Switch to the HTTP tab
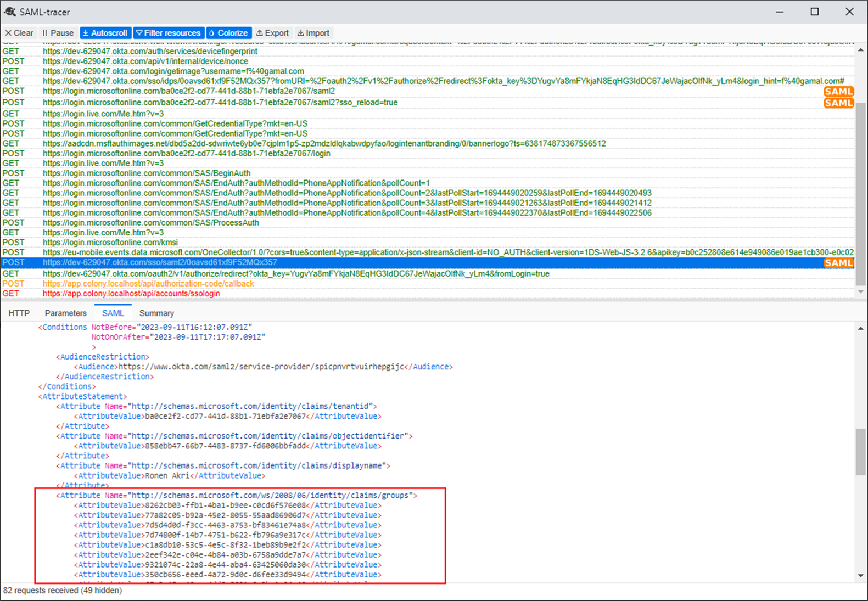Viewport: 868px width, 601px height. pos(19,313)
